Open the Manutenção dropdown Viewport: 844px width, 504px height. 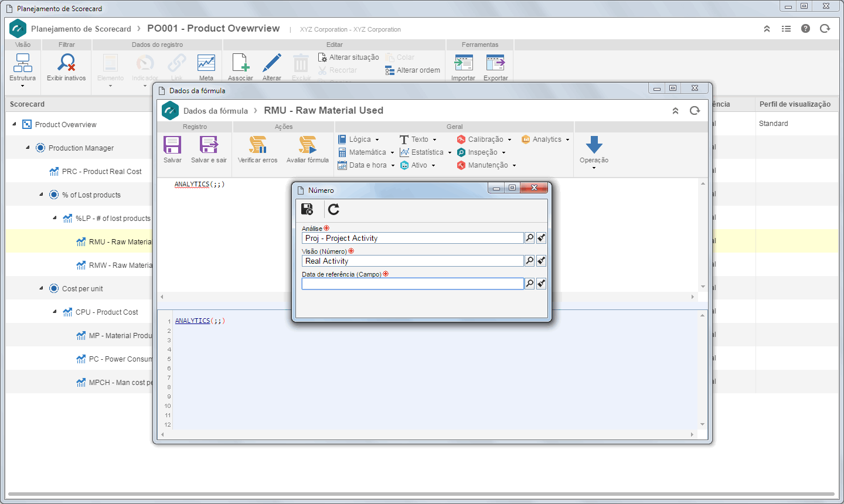[x=486, y=165]
